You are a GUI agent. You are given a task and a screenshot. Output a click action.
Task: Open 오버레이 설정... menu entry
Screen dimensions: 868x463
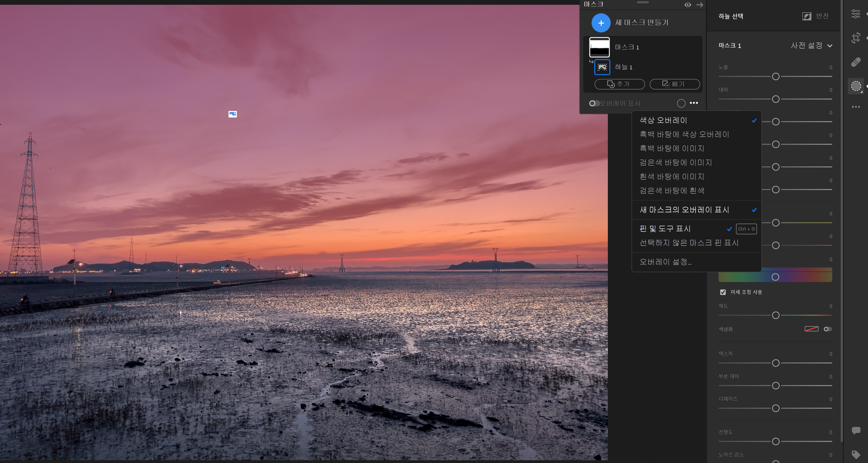pos(665,262)
